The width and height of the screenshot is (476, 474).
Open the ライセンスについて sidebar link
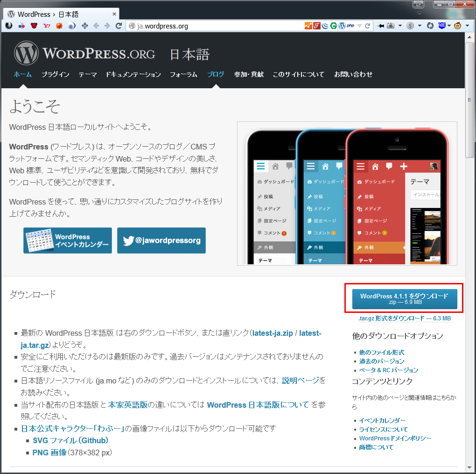coord(384,429)
